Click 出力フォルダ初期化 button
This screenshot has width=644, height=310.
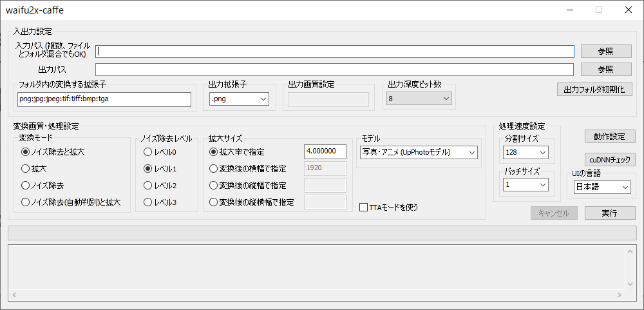(594, 90)
